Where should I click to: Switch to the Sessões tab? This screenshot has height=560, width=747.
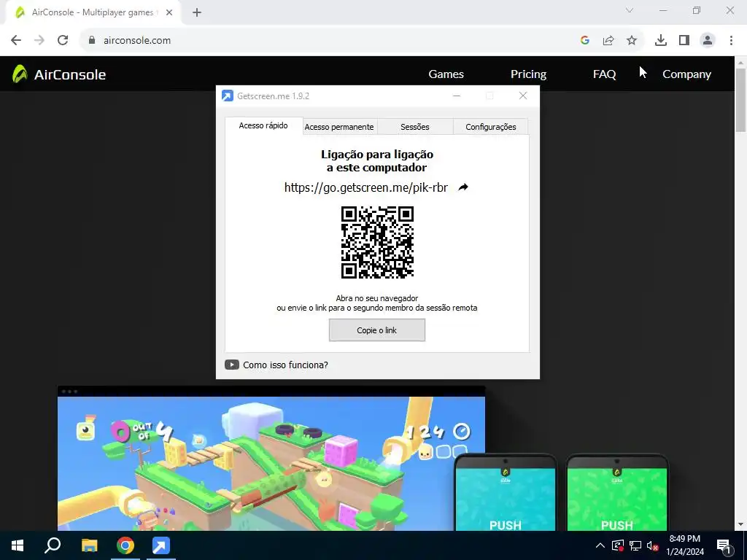415,127
